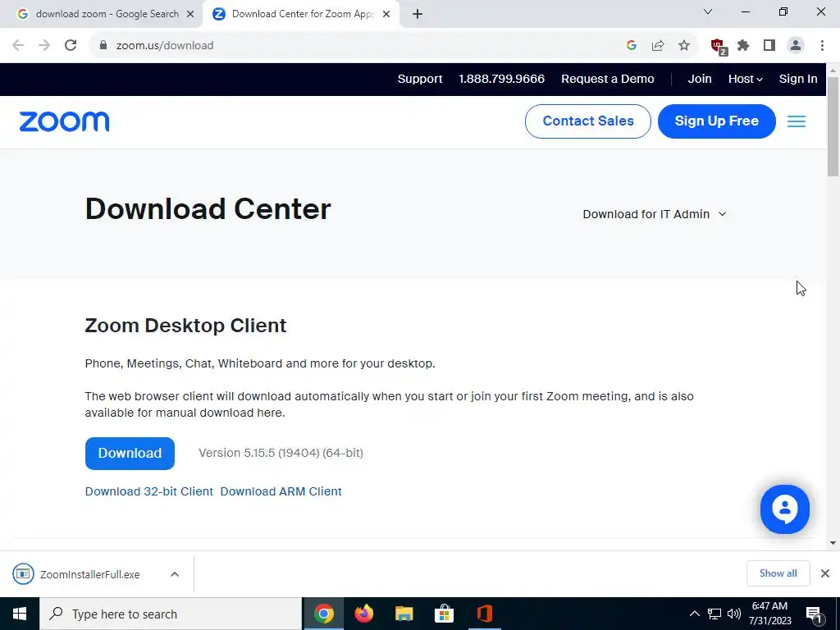Click the address bar URL
This screenshot has width=840, height=630.
(x=165, y=46)
